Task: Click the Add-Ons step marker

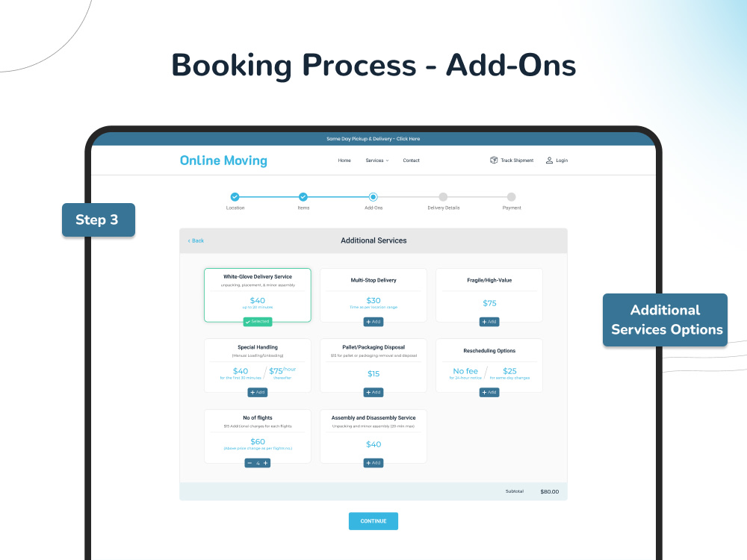Action: tap(373, 196)
